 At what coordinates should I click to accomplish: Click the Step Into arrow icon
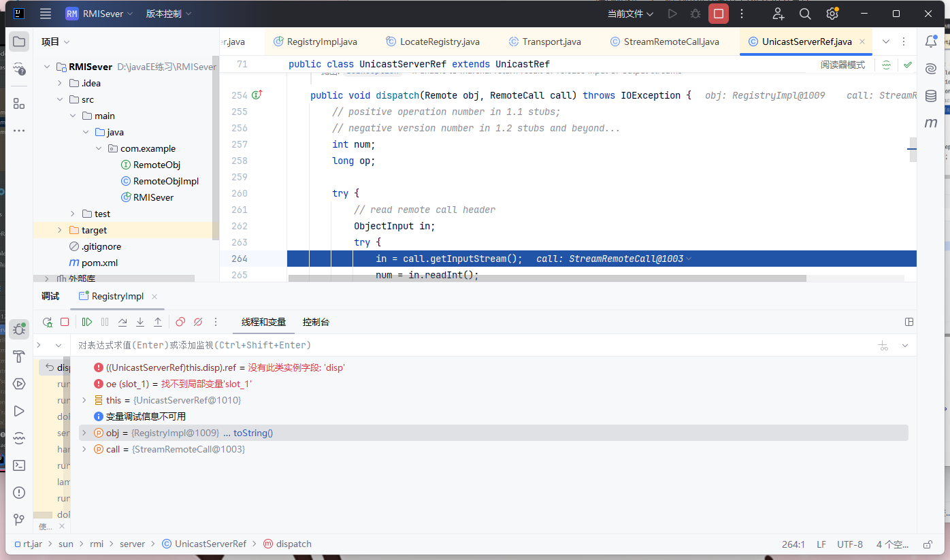[140, 322]
